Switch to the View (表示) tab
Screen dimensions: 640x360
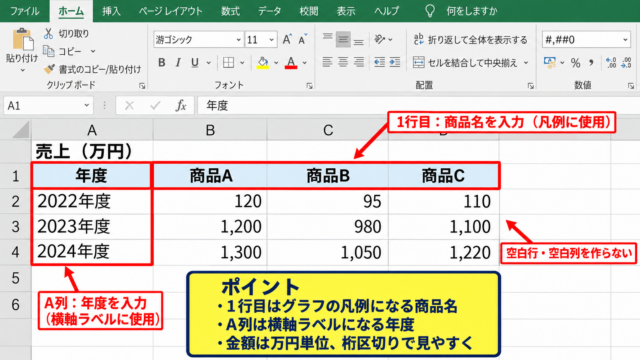346,11
